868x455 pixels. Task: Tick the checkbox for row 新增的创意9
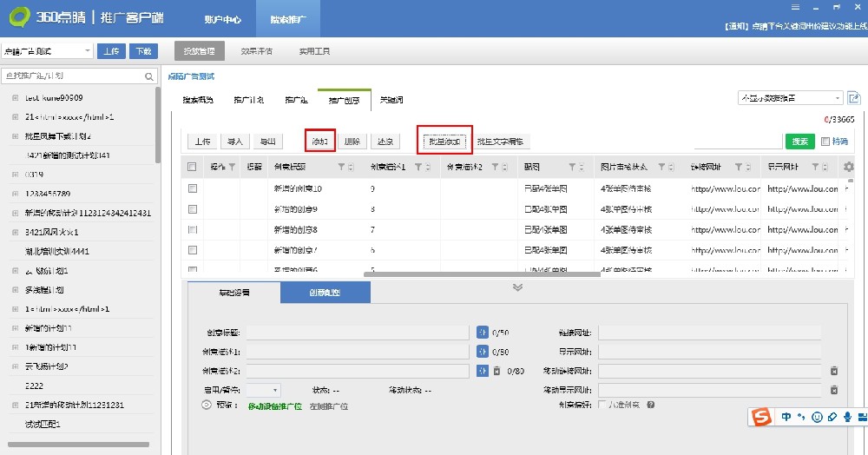coord(193,209)
